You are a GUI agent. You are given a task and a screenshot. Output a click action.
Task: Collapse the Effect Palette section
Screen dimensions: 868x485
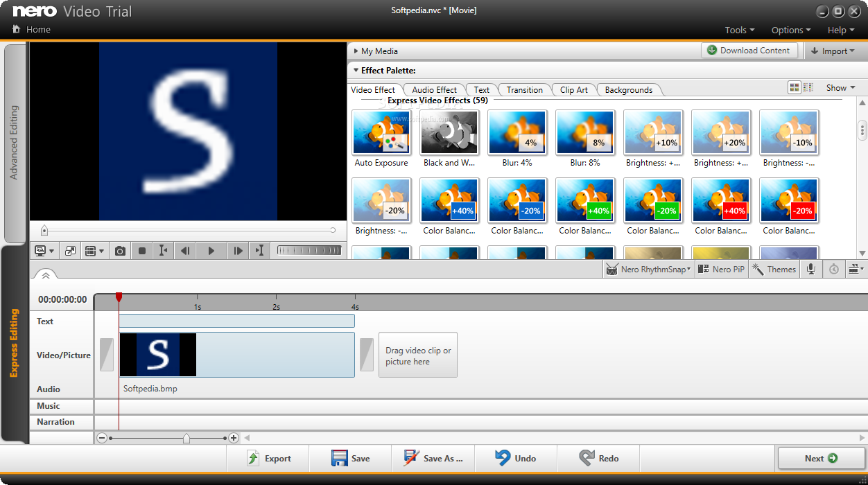(384, 70)
